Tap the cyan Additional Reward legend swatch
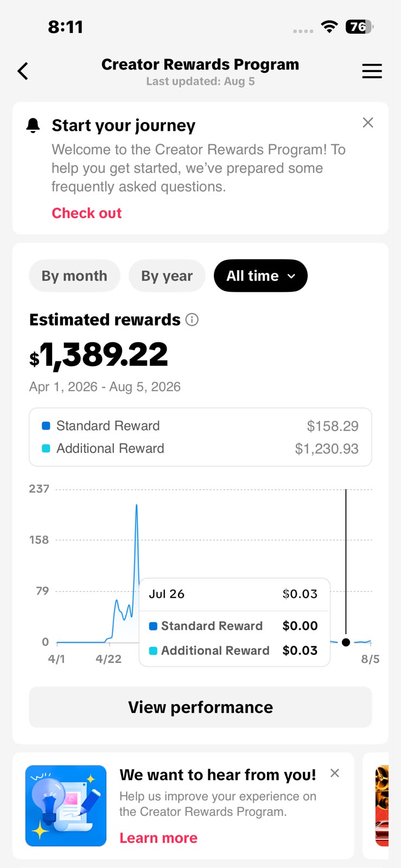Screen dimensions: 401x868 (x=46, y=449)
